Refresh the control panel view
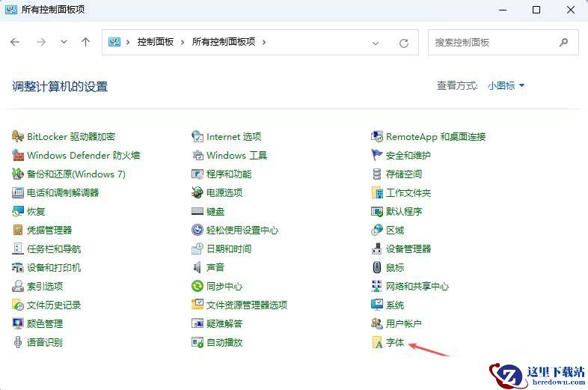The height and width of the screenshot is (390, 588). click(403, 43)
